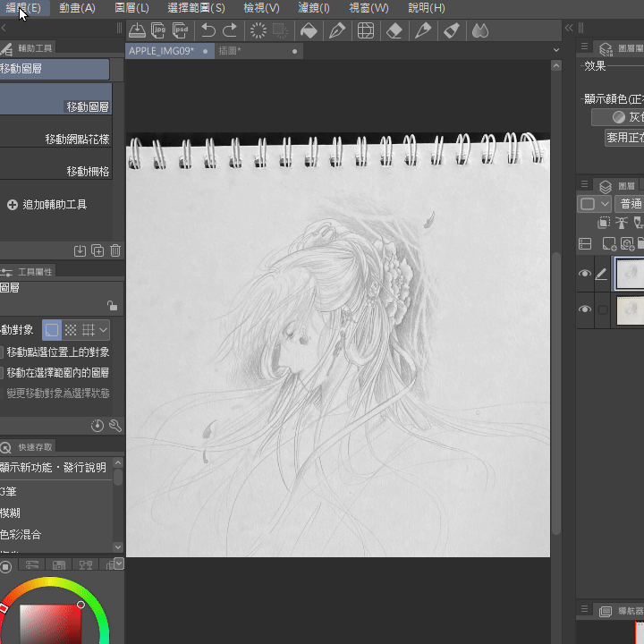This screenshot has width=644, height=644.
Task: Click the clear/deselect sunburst icon in the toolbar
Action: tap(258, 30)
